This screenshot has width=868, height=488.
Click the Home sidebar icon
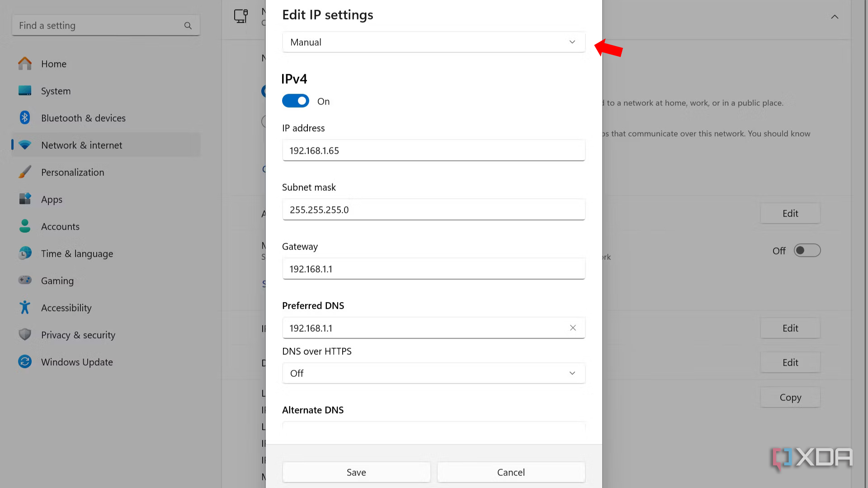25,64
